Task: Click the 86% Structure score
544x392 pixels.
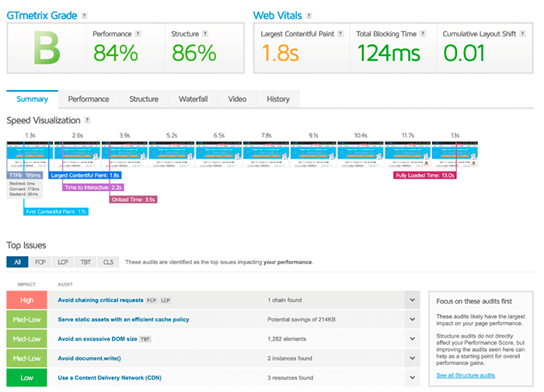Action: [x=194, y=53]
